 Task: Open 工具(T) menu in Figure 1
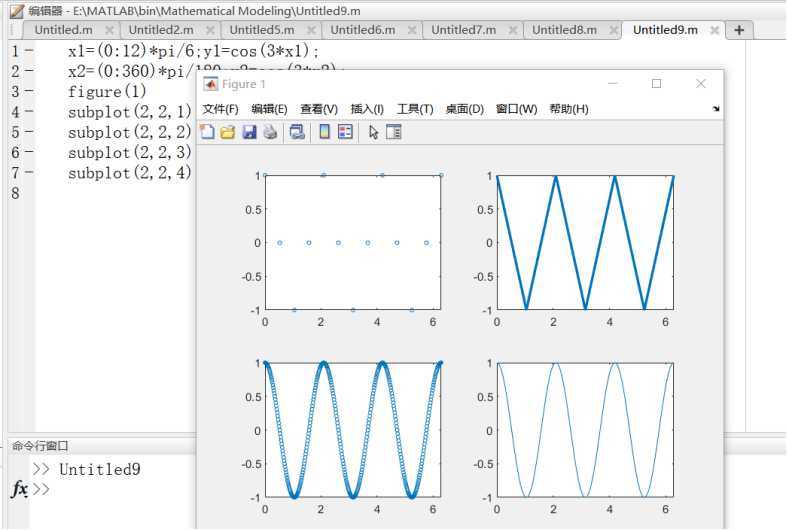click(415, 109)
